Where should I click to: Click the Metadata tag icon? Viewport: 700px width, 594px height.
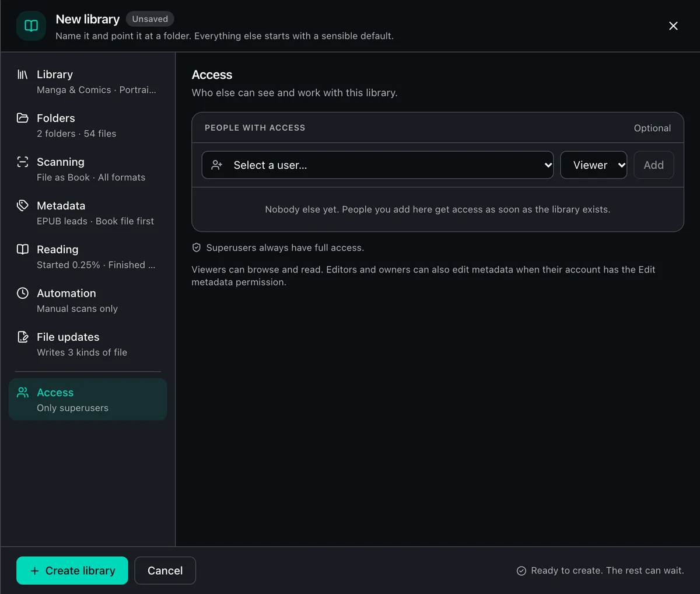23,205
